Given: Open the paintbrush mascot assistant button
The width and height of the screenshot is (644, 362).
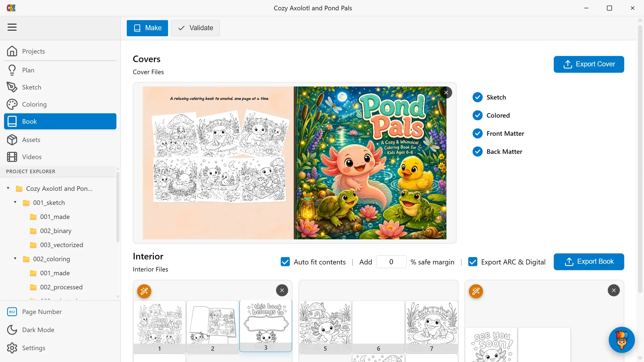Looking at the screenshot, I should pos(622,340).
